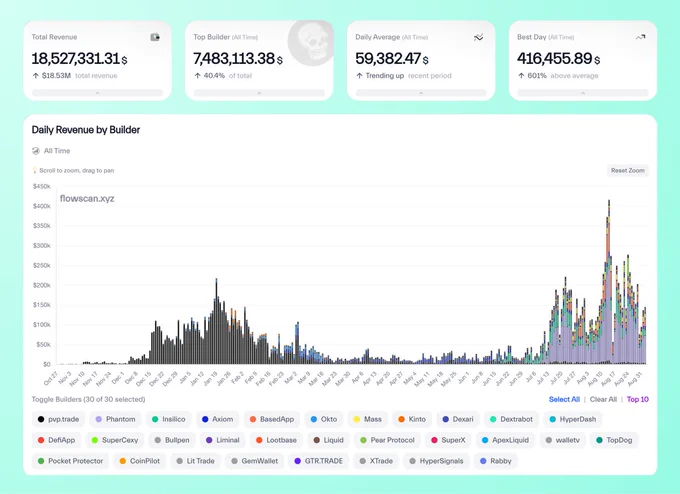
Task: Toggle the Dextrabot builder chip
Action: tap(511, 419)
